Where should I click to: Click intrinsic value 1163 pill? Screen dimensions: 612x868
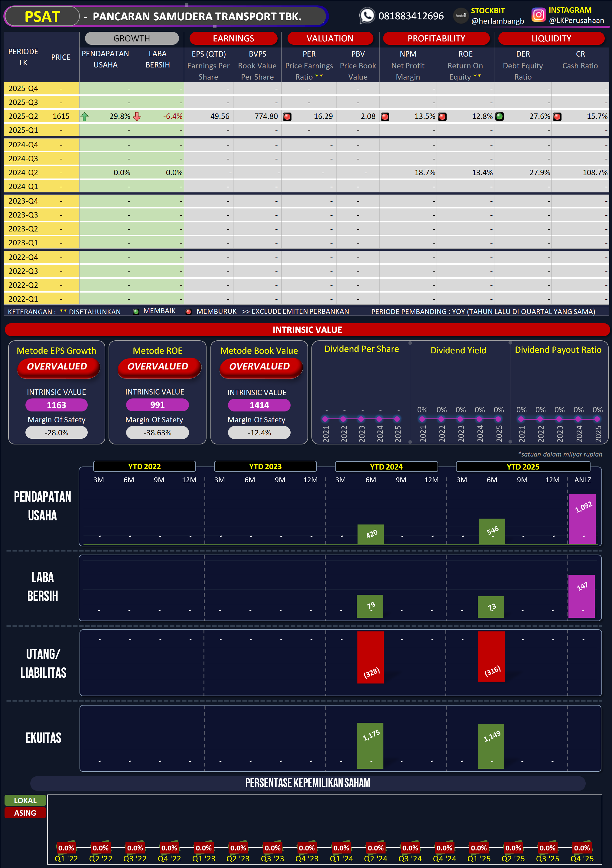(x=56, y=405)
